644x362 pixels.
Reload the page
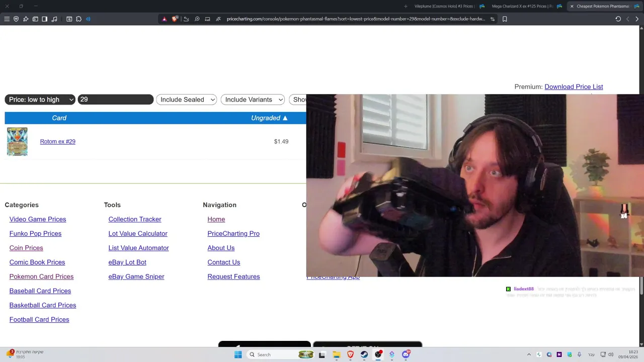618,19
